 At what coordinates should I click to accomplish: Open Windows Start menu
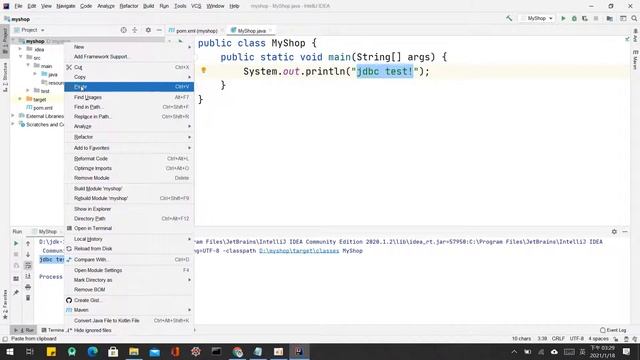click(x=10, y=351)
